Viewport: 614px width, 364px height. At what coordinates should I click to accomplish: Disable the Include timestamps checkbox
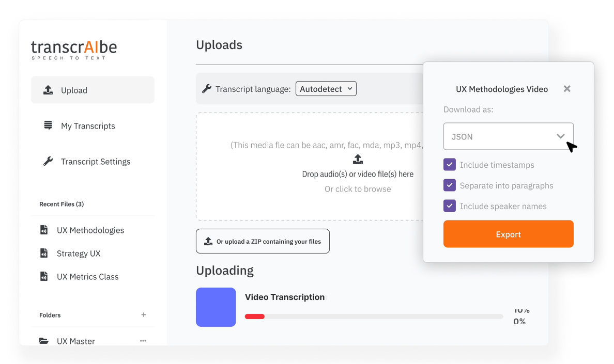pyautogui.click(x=449, y=165)
